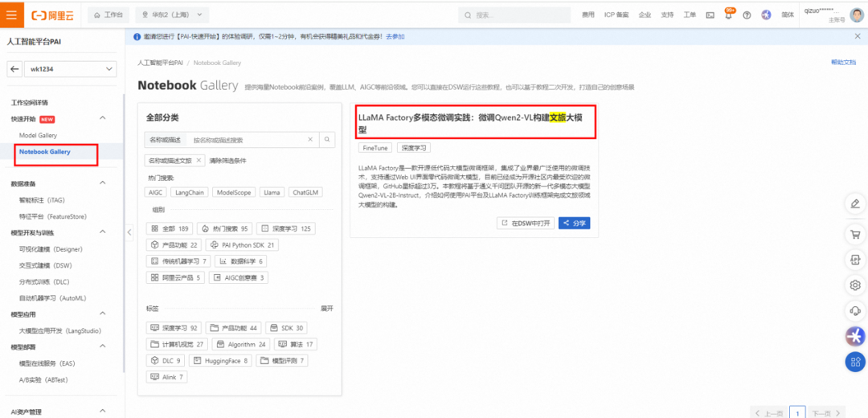Click the customer service headset icon
This screenshot has height=418, width=868.
[x=855, y=311]
